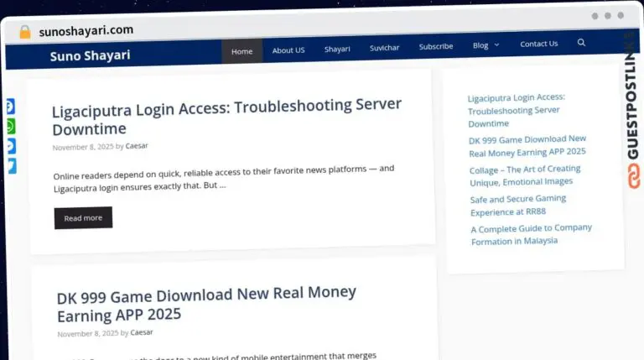Viewport: 644px width, 360px height.
Task: Open the Suvichar menu item
Action: pos(385,48)
